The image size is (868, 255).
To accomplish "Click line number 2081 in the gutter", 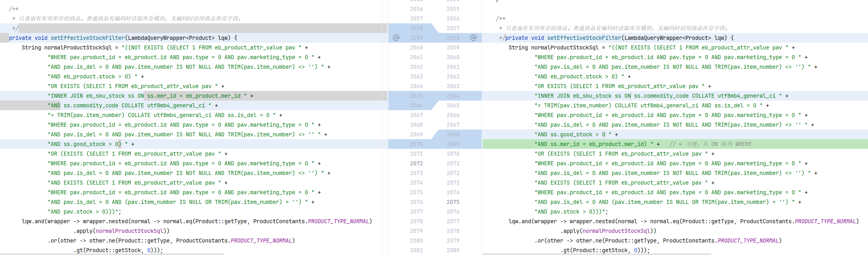I will (x=417, y=250).
